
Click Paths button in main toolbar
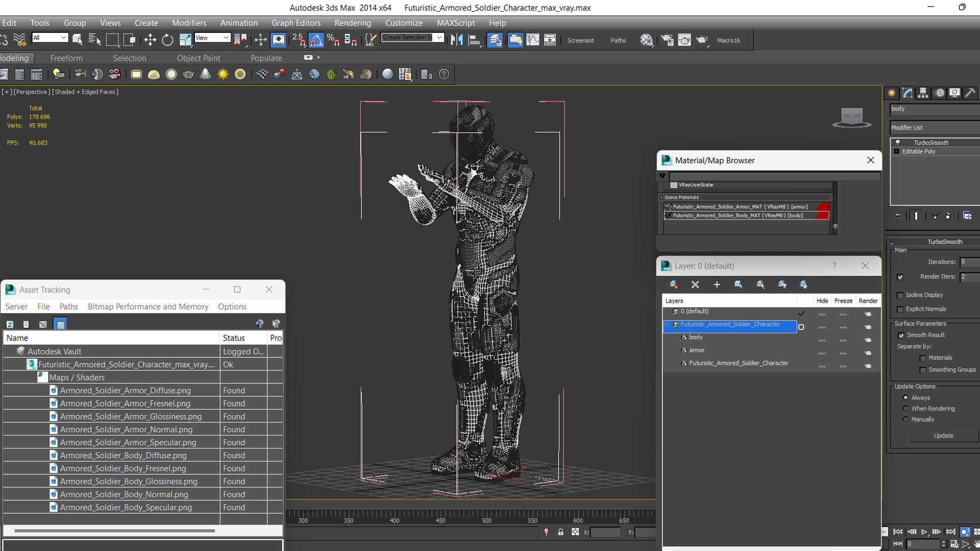point(618,40)
